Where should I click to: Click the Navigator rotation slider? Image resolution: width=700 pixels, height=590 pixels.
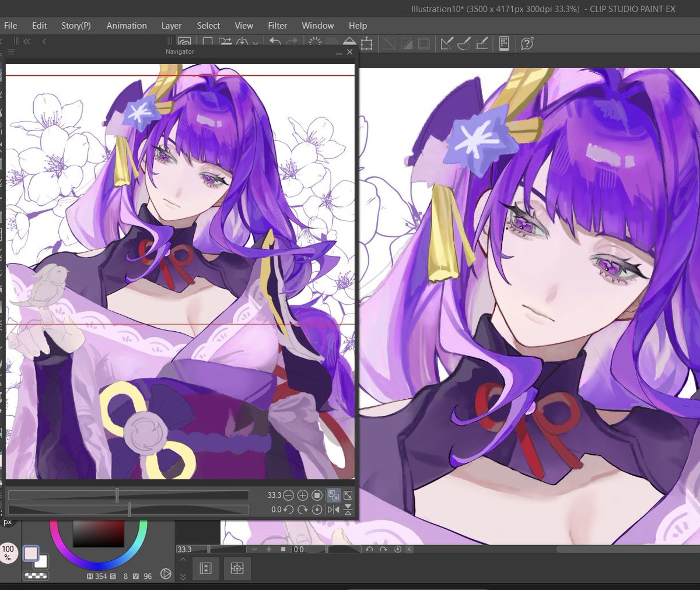click(128, 510)
